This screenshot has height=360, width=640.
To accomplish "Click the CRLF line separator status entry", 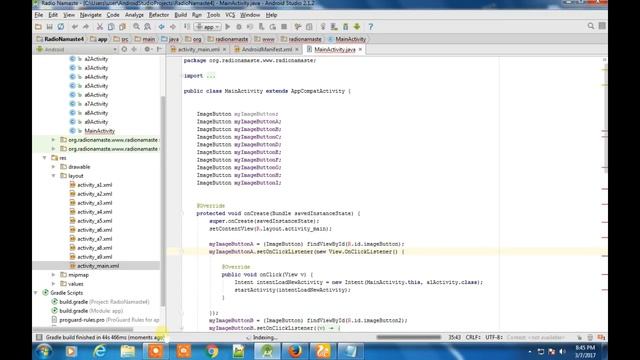I will point(473,338).
